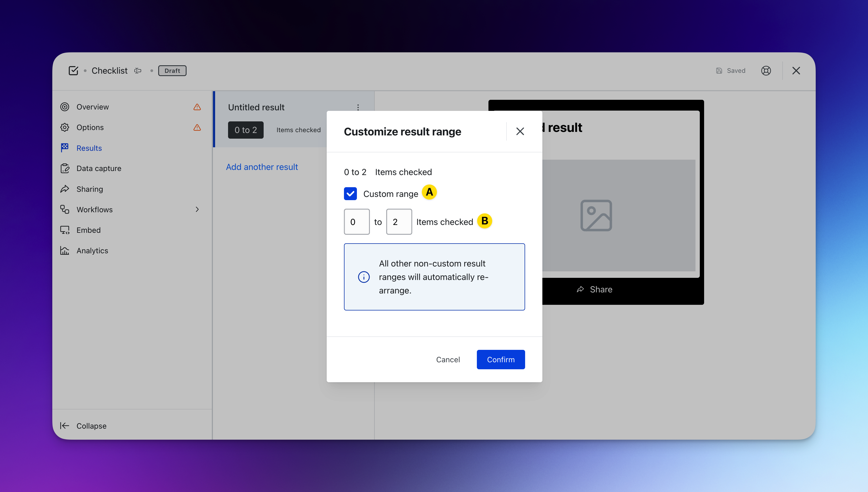Click the image placeholder in preview

pos(596,216)
